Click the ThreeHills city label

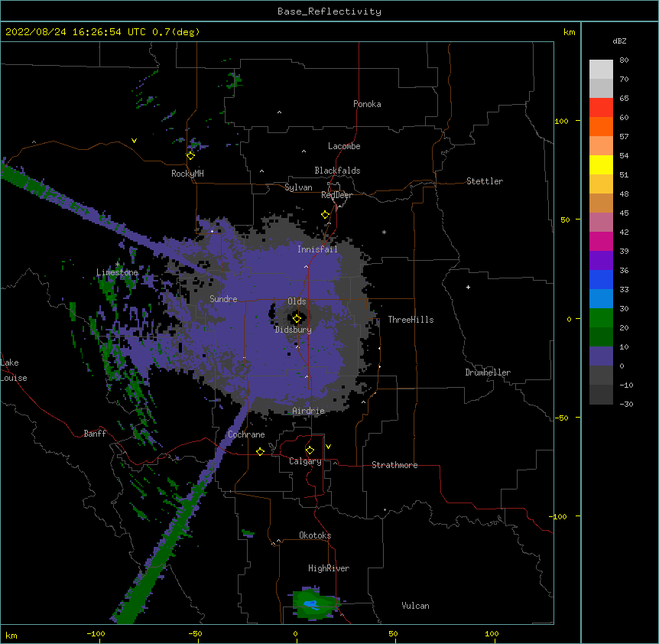(411, 320)
